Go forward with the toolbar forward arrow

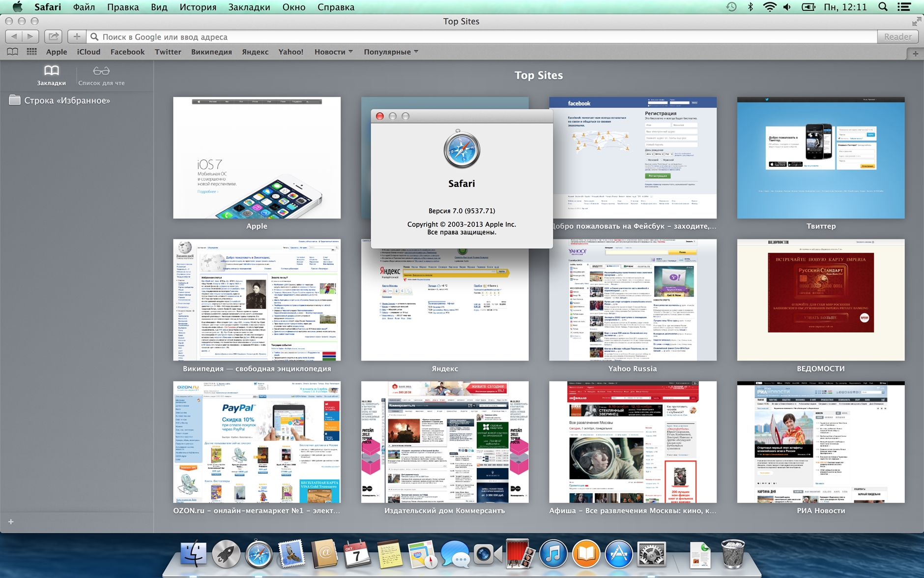coord(30,36)
